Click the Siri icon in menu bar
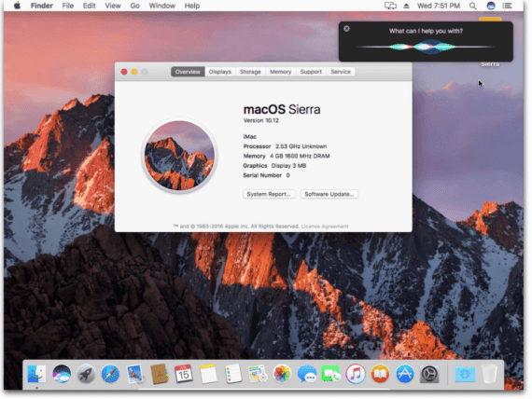 491,6
